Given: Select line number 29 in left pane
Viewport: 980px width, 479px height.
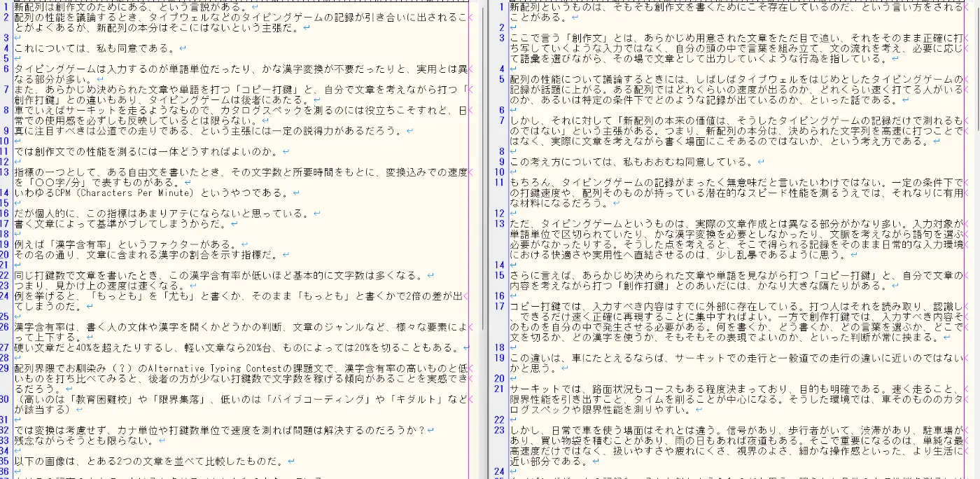Looking at the screenshot, I should 6,368.
